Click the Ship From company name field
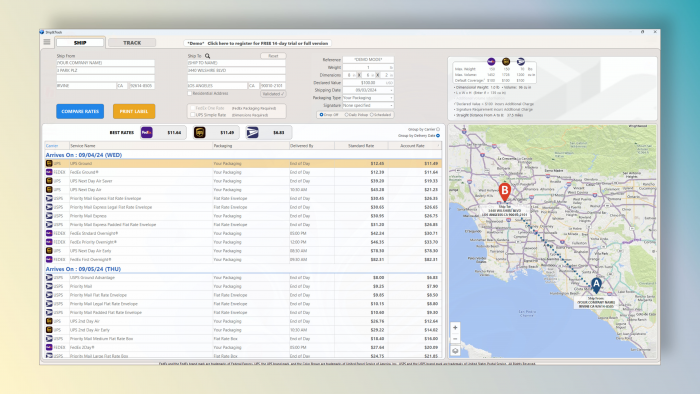 [105, 63]
